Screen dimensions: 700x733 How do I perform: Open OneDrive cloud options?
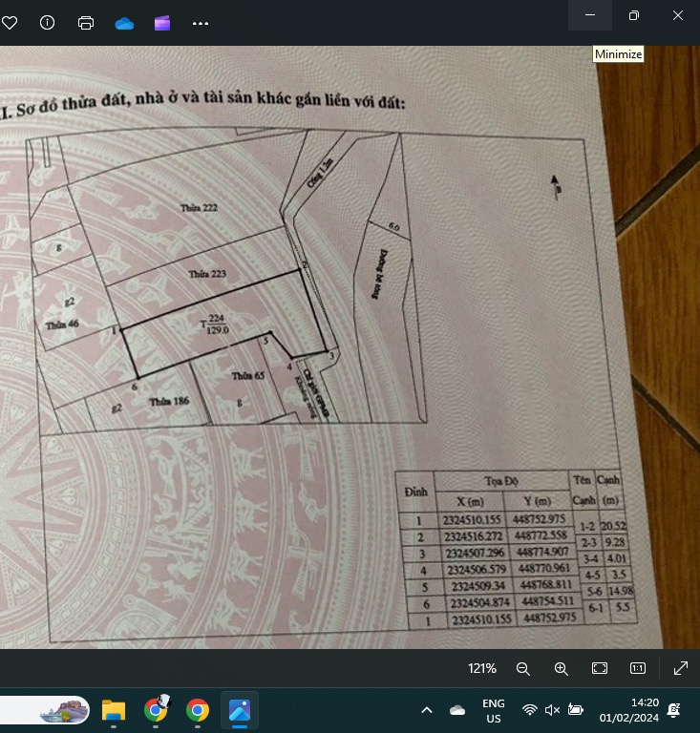coord(124,23)
